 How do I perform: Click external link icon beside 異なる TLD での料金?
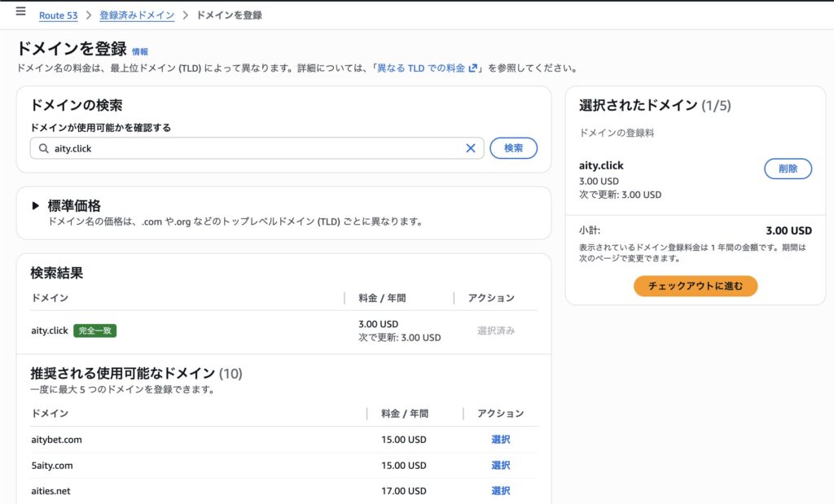[472, 68]
